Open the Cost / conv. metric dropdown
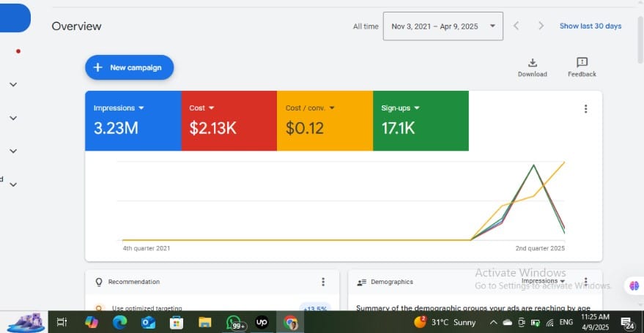Image resolution: width=644 pixels, height=333 pixels. pyautogui.click(x=310, y=108)
